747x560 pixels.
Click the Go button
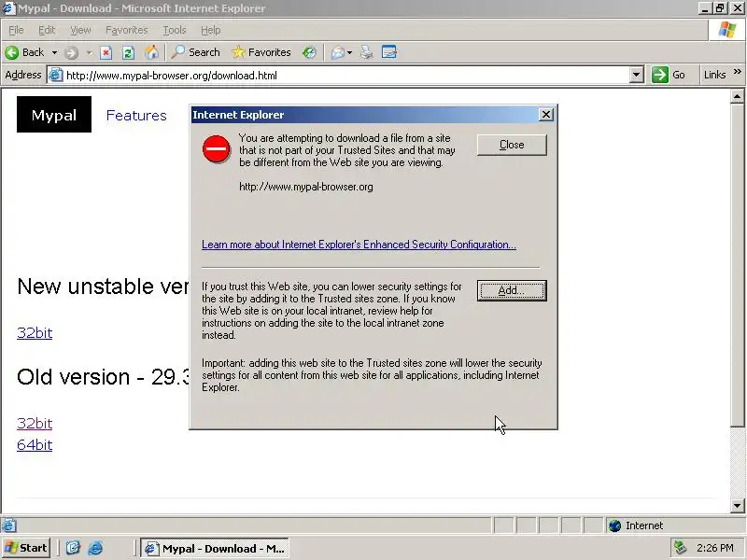[x=669, y=75]
